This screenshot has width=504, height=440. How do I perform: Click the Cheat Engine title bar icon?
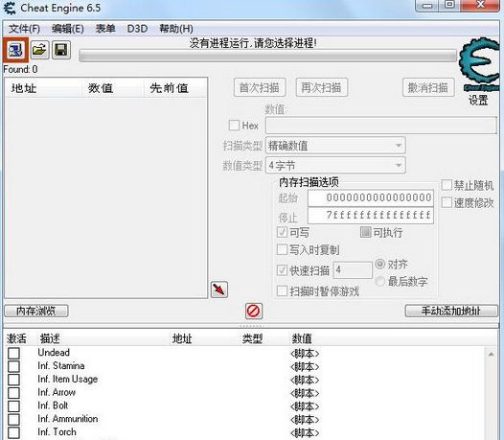10,8
